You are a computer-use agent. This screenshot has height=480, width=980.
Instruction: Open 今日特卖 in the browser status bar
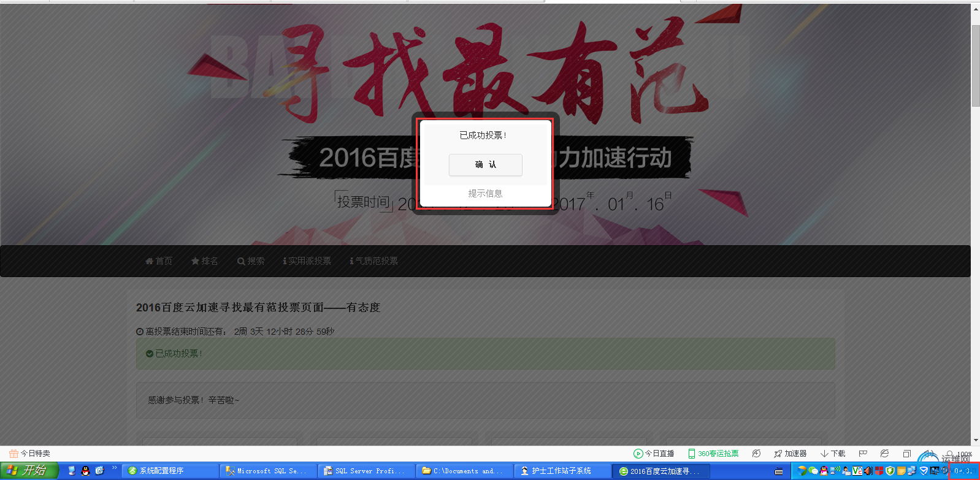tap(30, 454)
